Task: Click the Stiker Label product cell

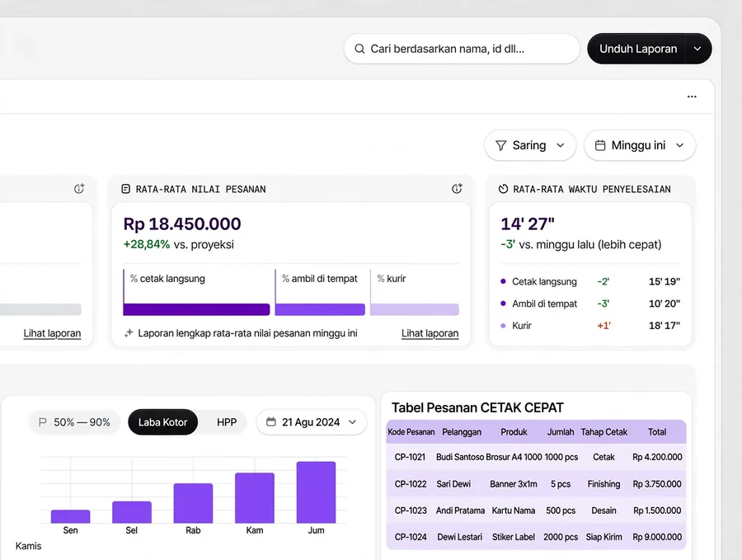Action: 514,537
